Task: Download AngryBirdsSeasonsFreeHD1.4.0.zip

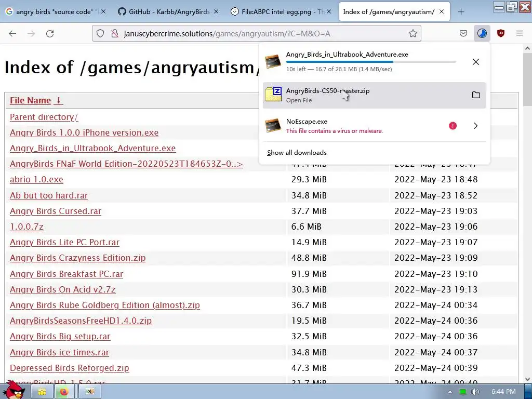Action: tap(81, 321)
